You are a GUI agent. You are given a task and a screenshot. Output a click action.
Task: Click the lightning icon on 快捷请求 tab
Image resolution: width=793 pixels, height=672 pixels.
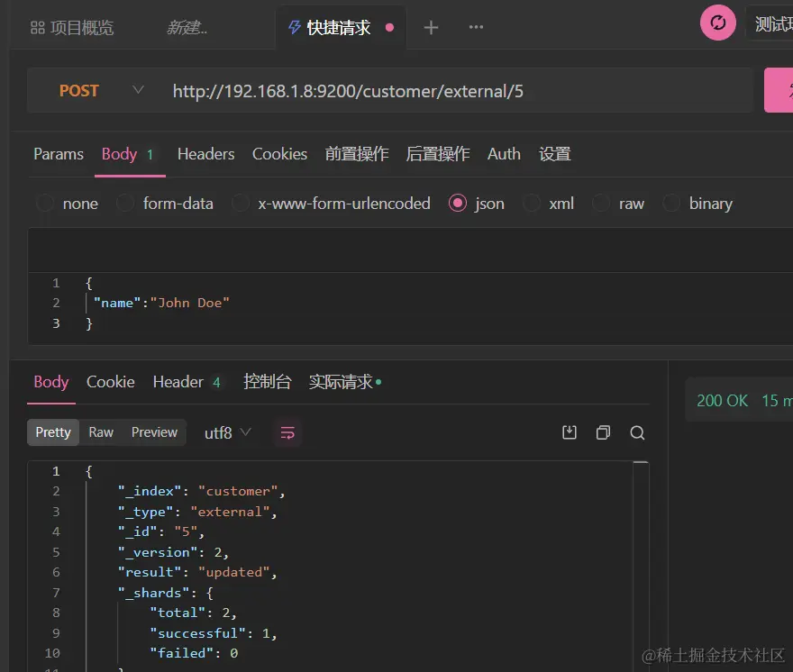pyautogui.click(x=295, y=27)
